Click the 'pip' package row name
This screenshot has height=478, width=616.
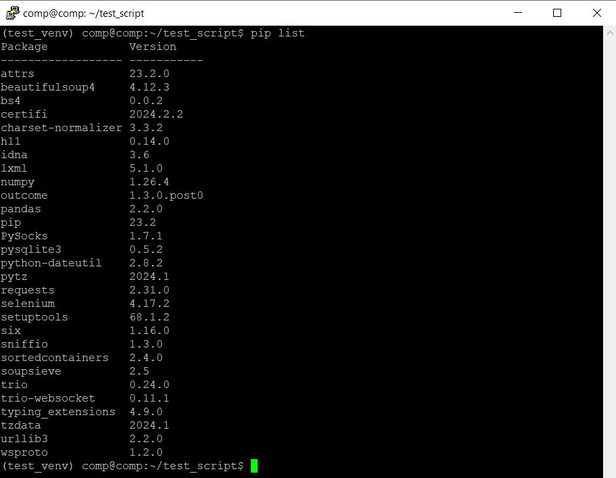click(x=11, y=223)
